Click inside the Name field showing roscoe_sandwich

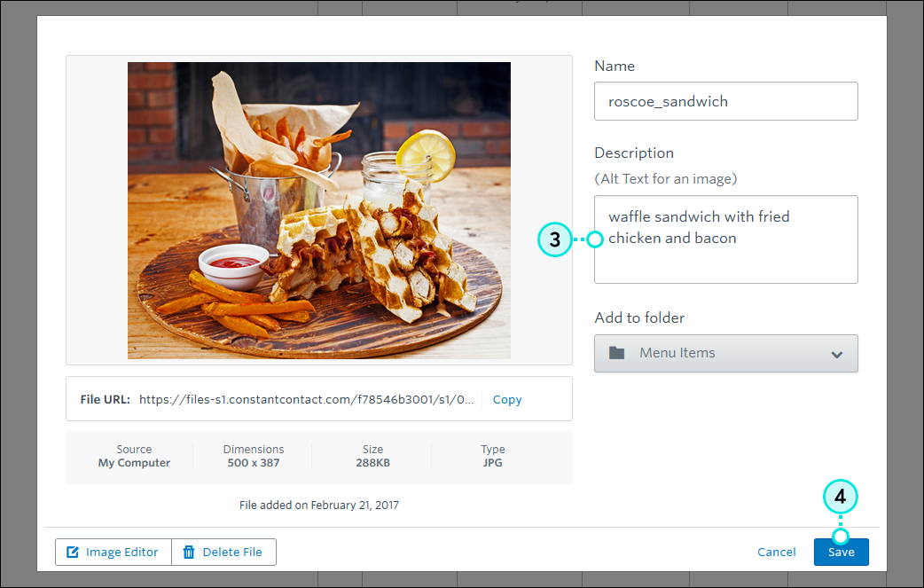(725, 101)
